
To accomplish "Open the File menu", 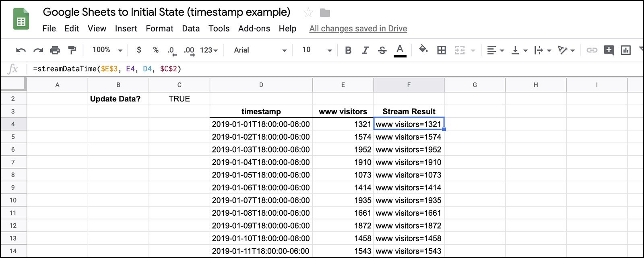I will tap(49, 29).
